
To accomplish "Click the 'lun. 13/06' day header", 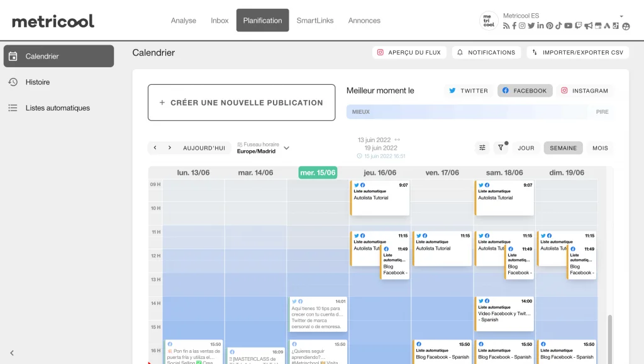I will point(194,173).
